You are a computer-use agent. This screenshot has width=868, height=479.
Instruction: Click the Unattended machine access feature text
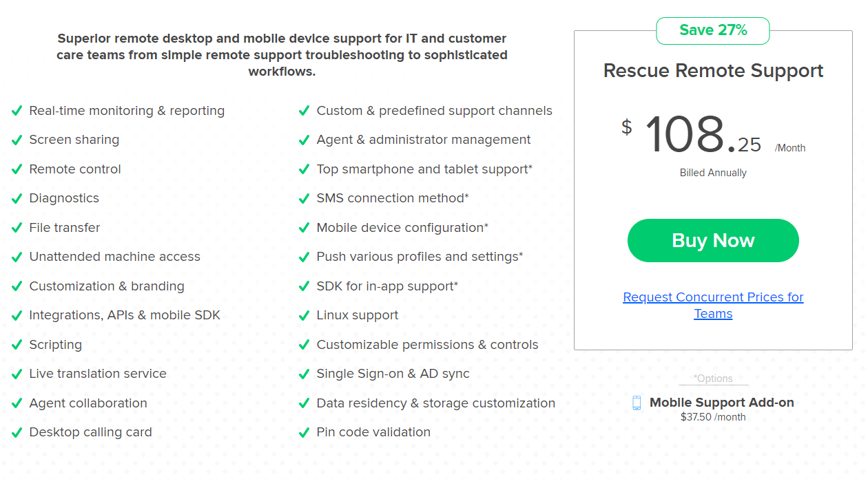click(x=114, y=257)
